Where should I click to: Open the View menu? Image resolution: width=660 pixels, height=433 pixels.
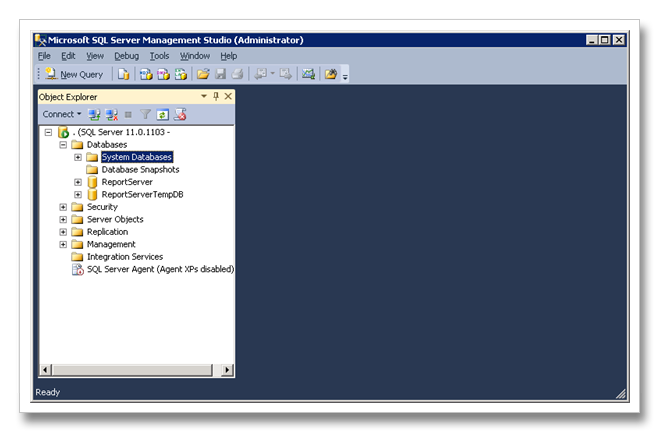click(95, 56)
